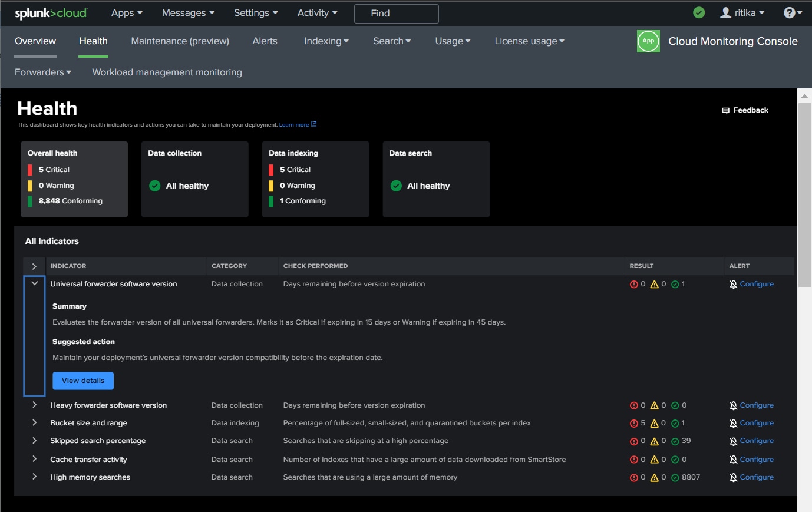Viewport: 812px width, 512px height.
Task: Click the critical result icon in Bucket size row
Action: 634,424
